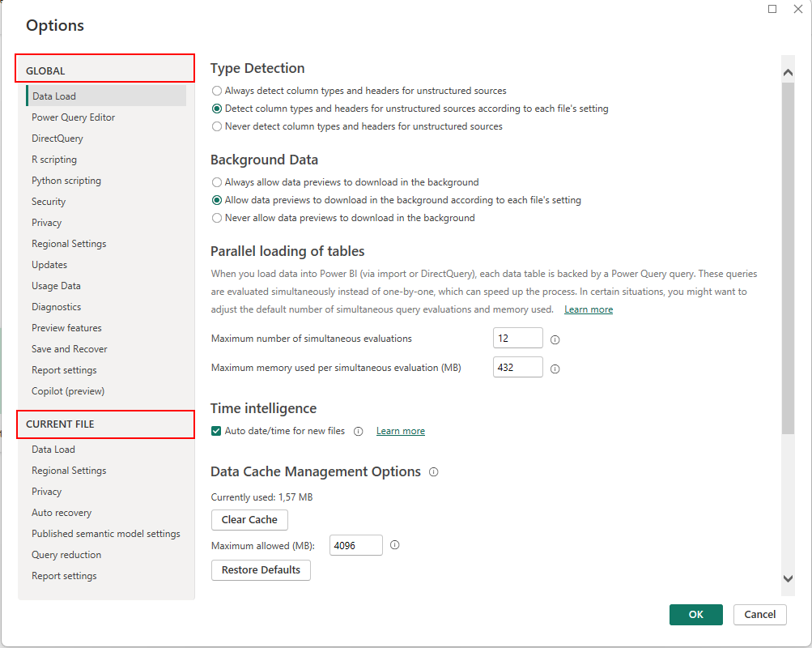Click the Restore Defaults button
Screen dimensions: 812x648
pyautogui.click(x=261, y=569)
